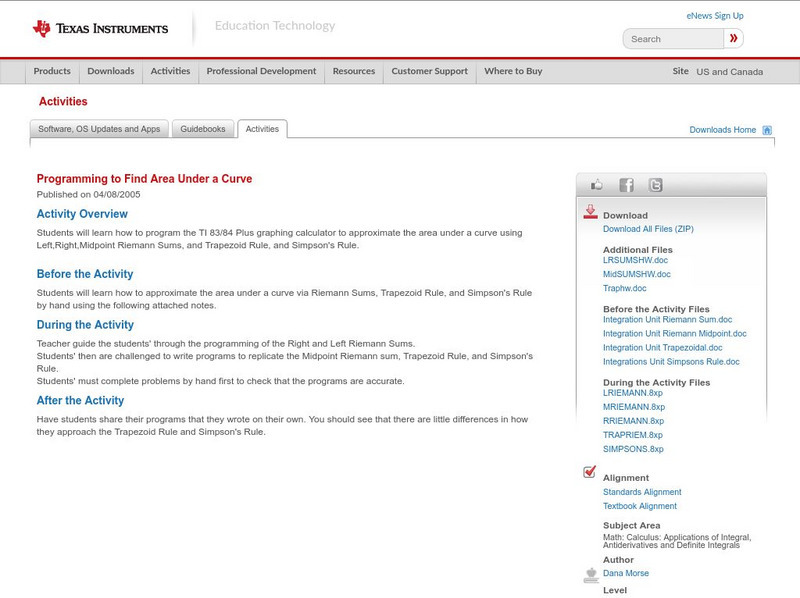The image size is (800, 598).
Task: Download Traphw.doc
Action: (624, 288)
